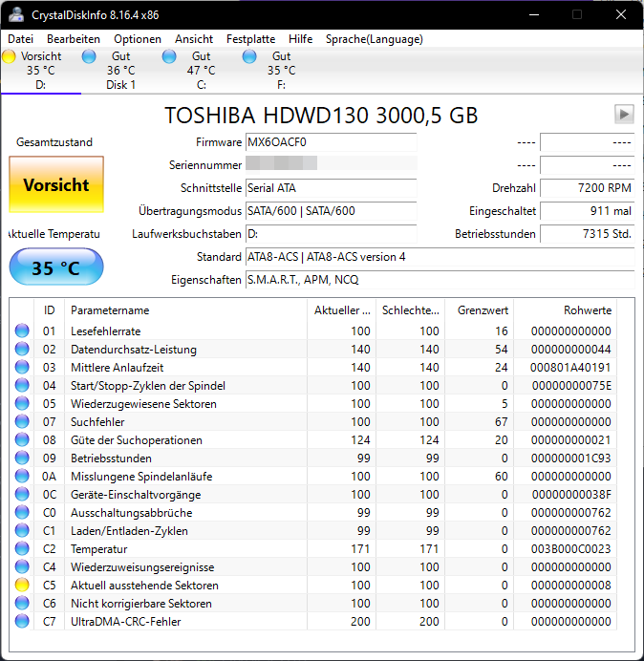This screenshot has width=644, height=661.
Task: Click status icon for Laden/Entladen-Zyklen
Action: tap(22, 530)
